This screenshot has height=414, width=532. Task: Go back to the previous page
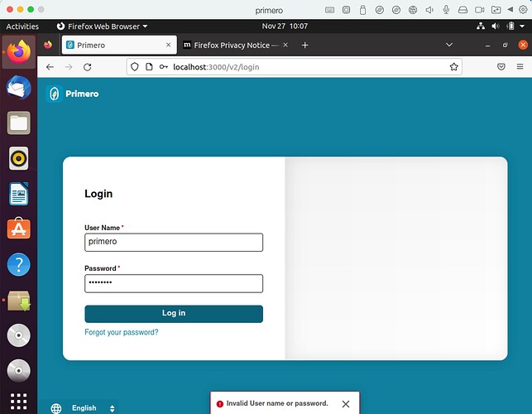tap(50, 67)
